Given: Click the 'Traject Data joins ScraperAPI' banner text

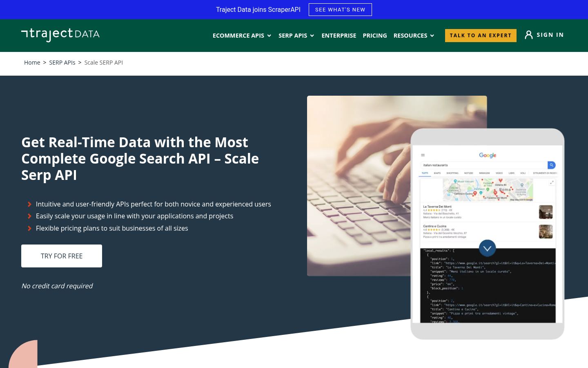Looking at the screenshot, I should point(258,9).
